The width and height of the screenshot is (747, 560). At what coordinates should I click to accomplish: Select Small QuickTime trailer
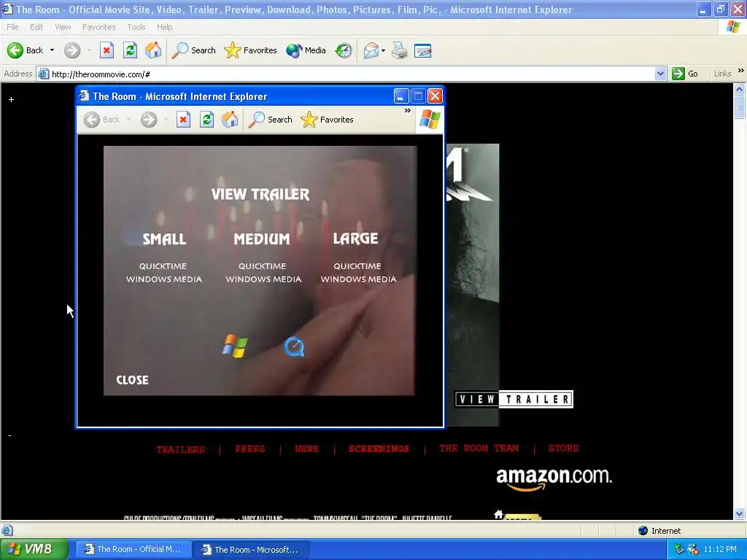point(163,266)
